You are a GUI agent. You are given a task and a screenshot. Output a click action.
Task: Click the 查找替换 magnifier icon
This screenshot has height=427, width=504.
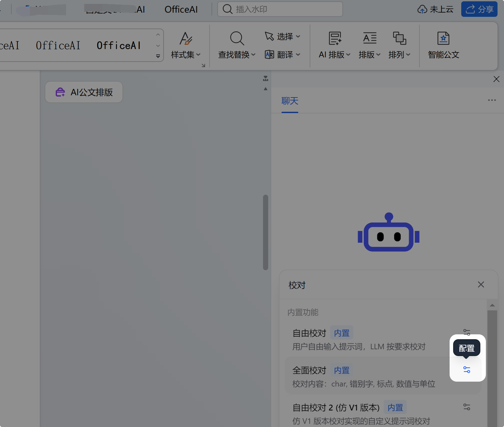click(x=237, y=38)
